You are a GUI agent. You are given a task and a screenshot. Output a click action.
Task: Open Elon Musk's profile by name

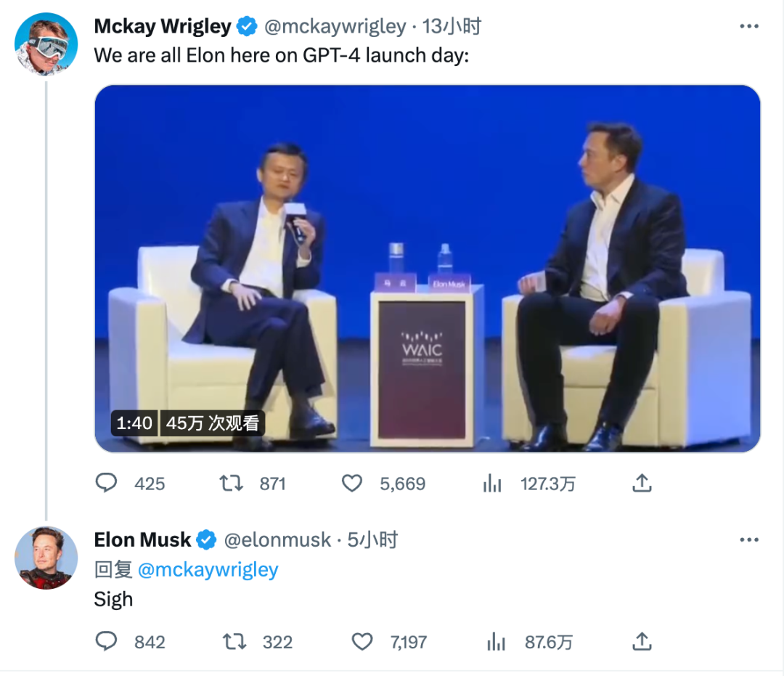pos(142,540)
